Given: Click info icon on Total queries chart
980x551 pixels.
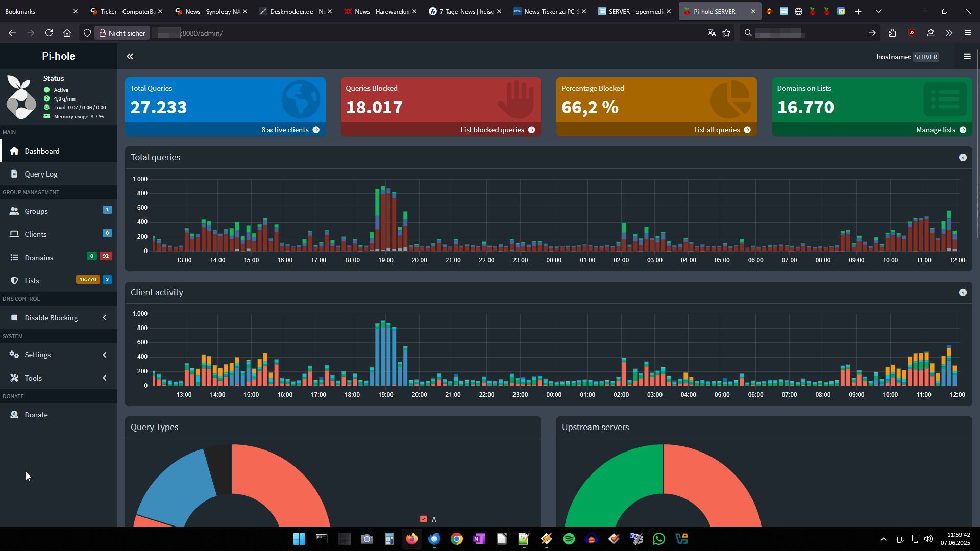Looking at the screenshot, I should click(x=962, y=158).
